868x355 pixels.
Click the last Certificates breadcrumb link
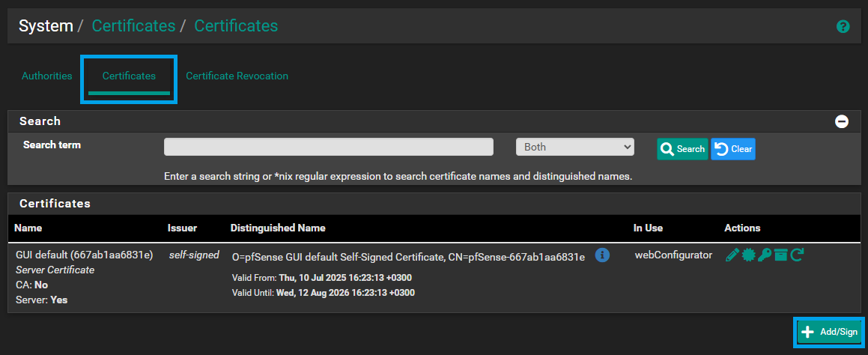(x=236, y=25)
